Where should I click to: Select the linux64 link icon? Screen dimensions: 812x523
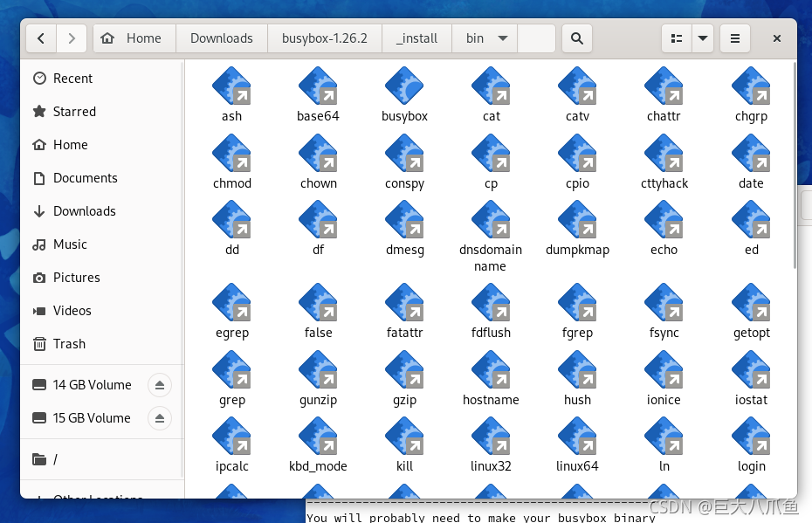click(x=577, y=436)
